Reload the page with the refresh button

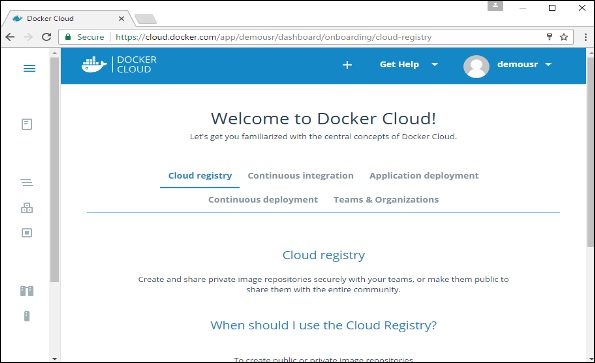[x=46, y=37]
